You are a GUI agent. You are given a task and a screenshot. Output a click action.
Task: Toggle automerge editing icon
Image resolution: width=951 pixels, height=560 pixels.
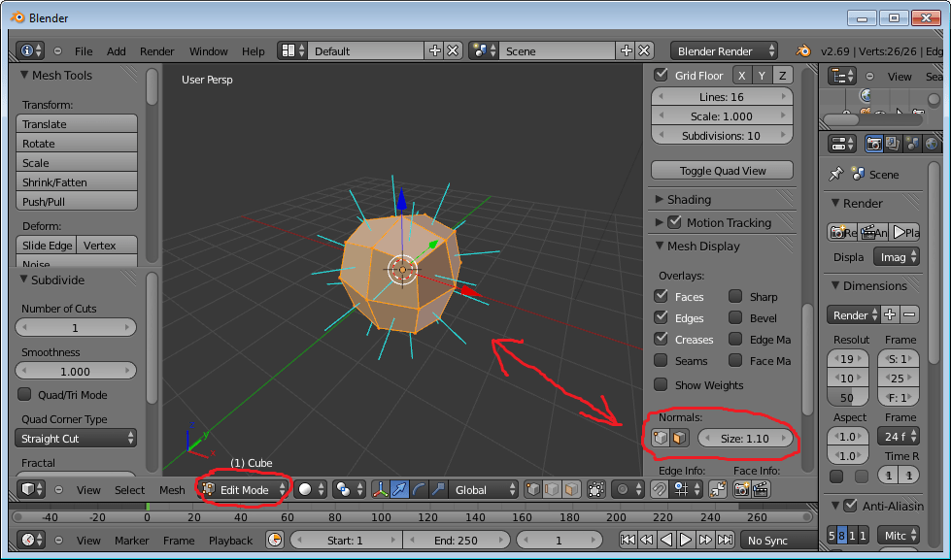(718, 490)
